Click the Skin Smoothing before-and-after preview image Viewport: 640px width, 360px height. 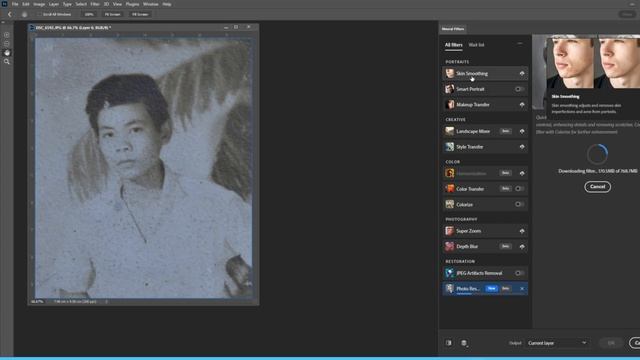tap(593, 61)
